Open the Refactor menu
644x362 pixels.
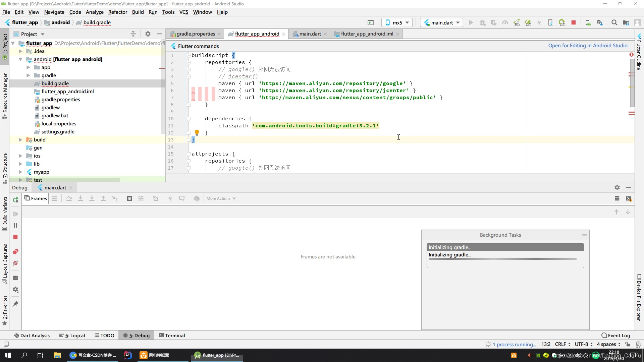pyautogui.click(x=117, y=12)
